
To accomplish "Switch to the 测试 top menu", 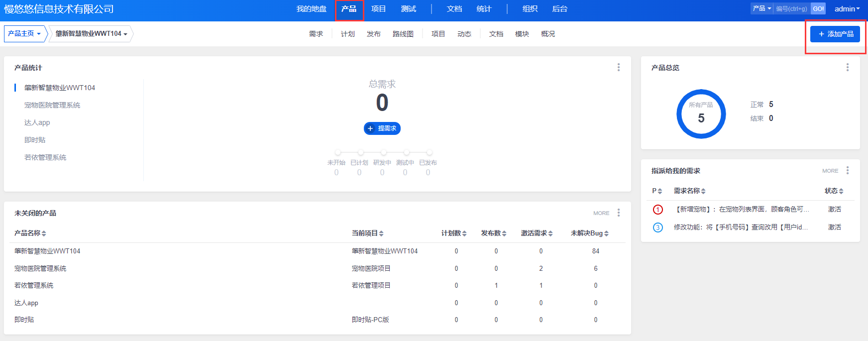I will (x=408, y=9).
